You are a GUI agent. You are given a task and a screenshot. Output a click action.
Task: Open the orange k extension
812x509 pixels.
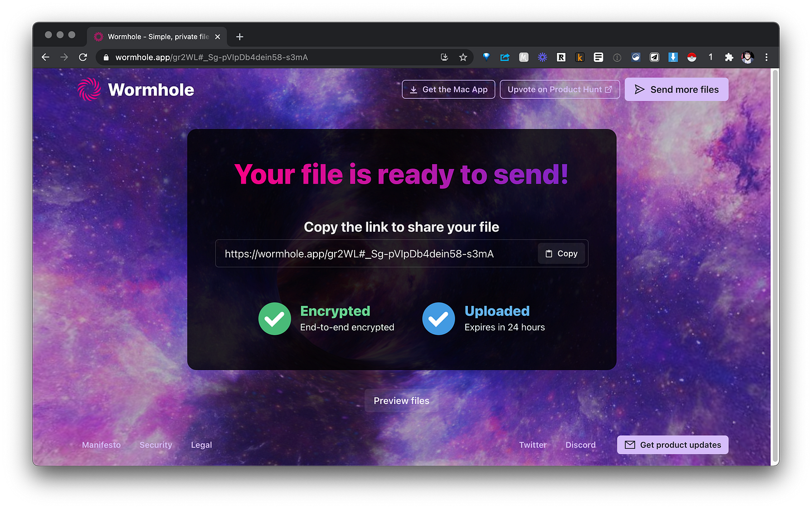(579, 57)
